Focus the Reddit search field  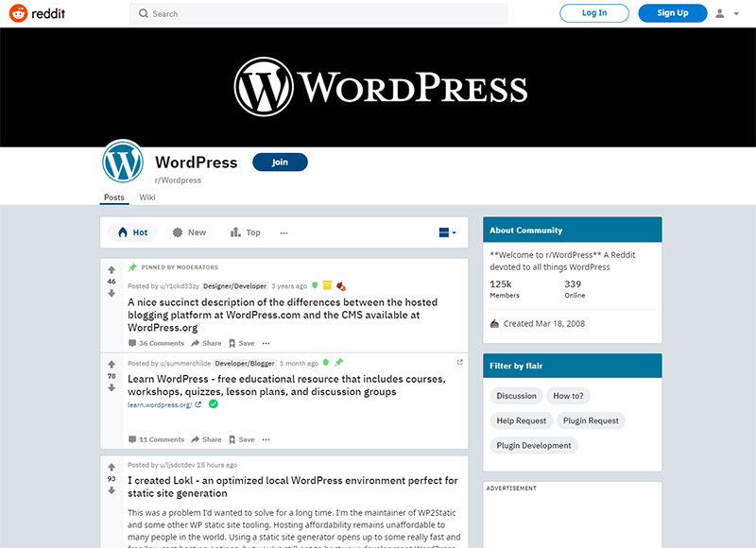point(318,13)
